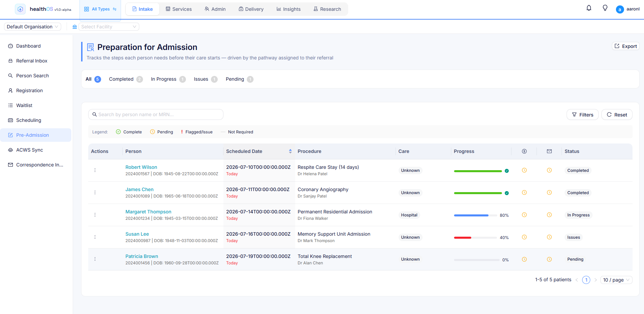Image resolution: width=644 pixels, height=314 pixels.
Task: Open Waitlist in the sidebar
Action: point(36,105)
